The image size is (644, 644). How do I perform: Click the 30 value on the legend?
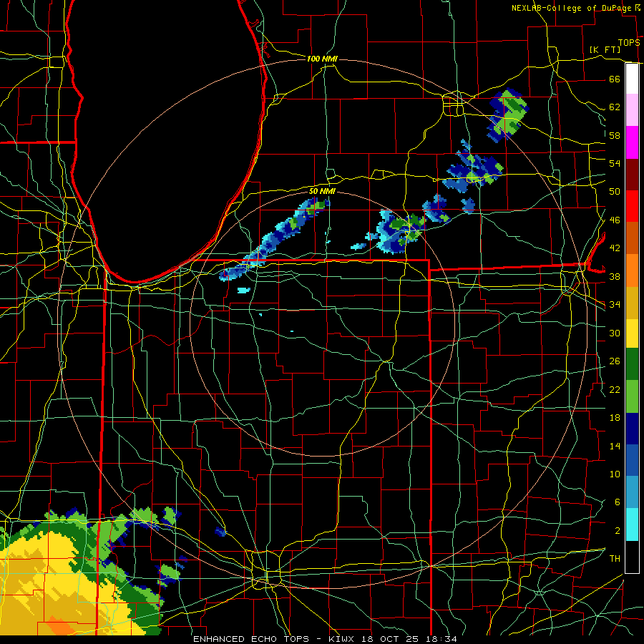615,333
